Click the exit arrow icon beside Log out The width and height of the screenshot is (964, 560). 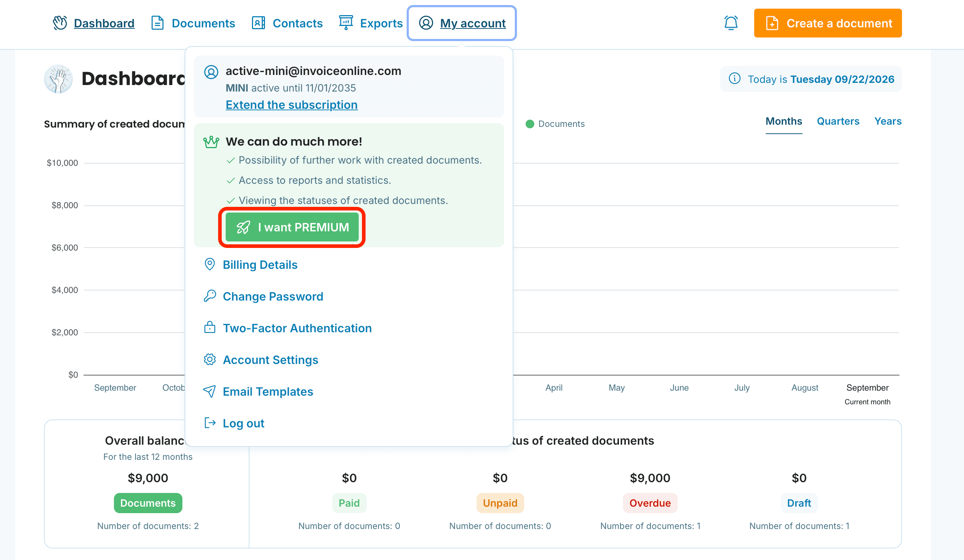[209, 423]
